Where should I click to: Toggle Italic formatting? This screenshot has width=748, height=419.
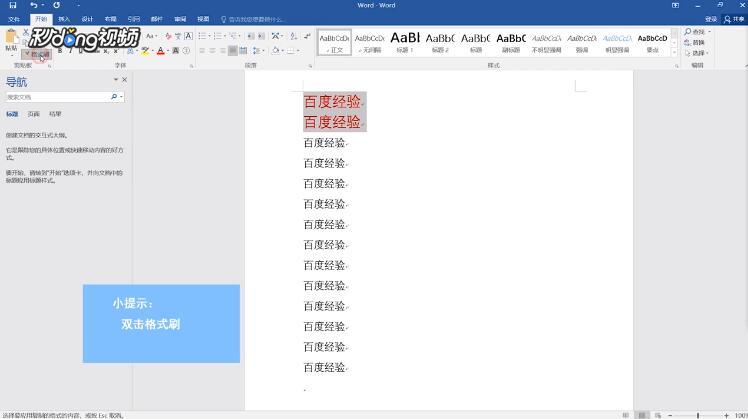pyautogui.click(x=71, y=51)
